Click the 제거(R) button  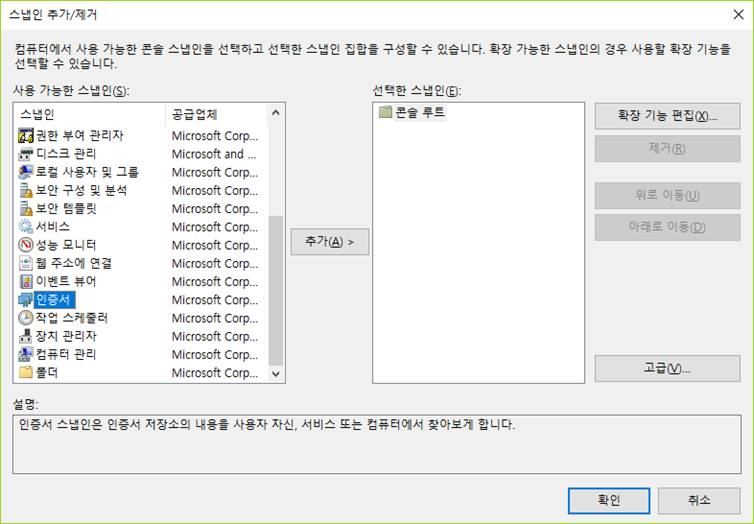pos(667,149)
